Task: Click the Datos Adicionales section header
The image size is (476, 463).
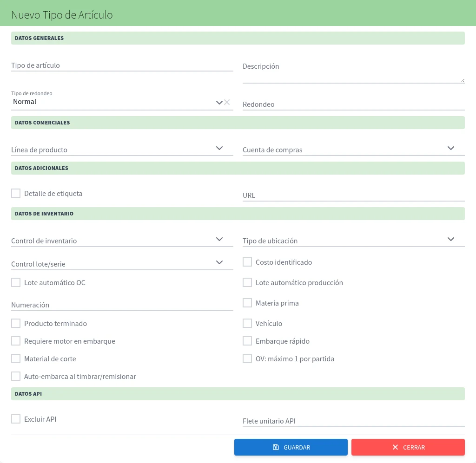Action: pos(238,168)
